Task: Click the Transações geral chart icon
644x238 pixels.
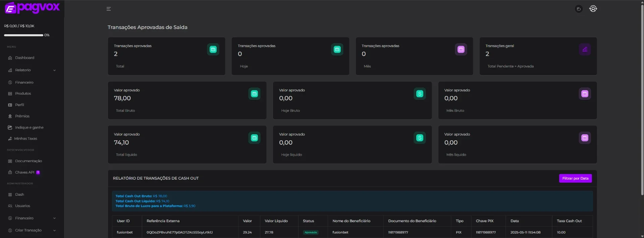Action: click(585, 49)
